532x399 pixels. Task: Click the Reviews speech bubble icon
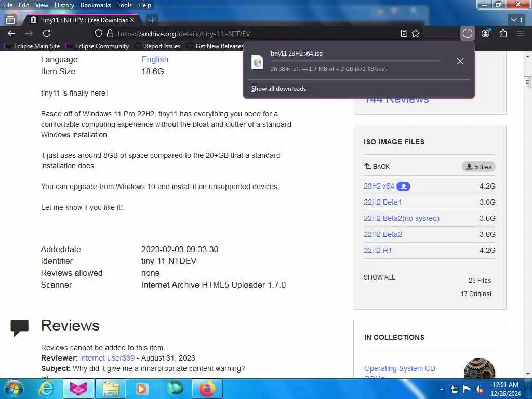point(19,327)
